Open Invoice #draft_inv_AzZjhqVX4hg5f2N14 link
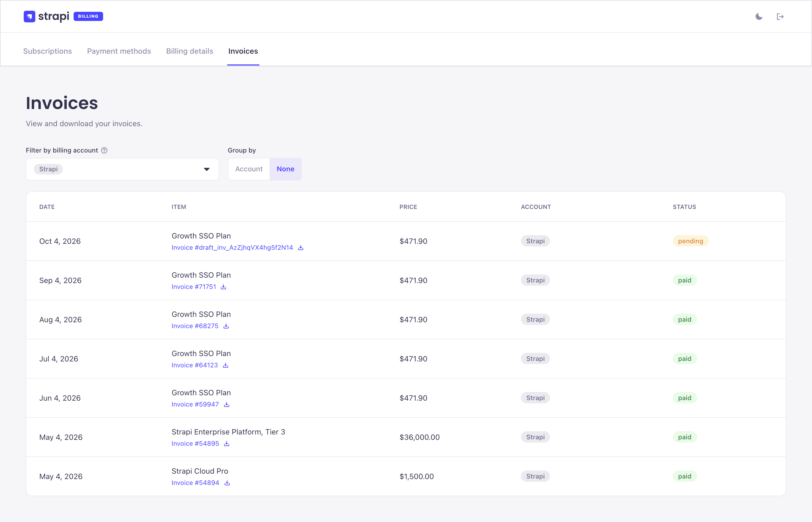Screen dimensions: 812x522 (232, 248)
